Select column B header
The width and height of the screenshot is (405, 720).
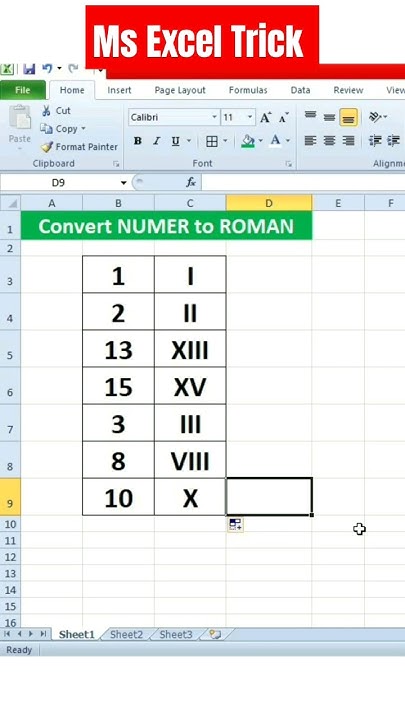(x=118, y=203)
